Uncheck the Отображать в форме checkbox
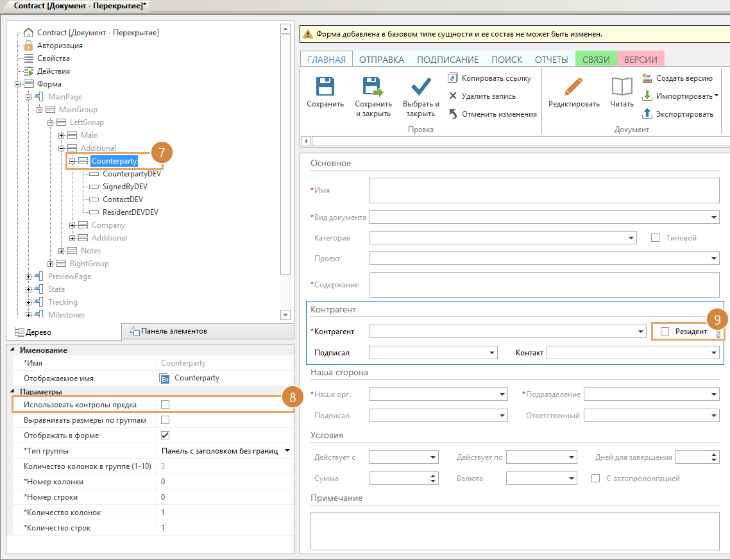Image resolution: width=730 pixels, height=560 pixels. click(x=165, y=436)
